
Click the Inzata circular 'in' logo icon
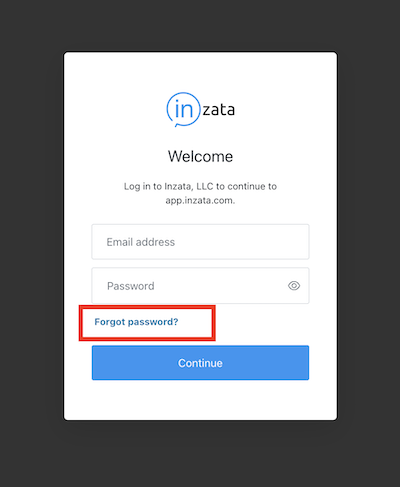click(183, 109)
